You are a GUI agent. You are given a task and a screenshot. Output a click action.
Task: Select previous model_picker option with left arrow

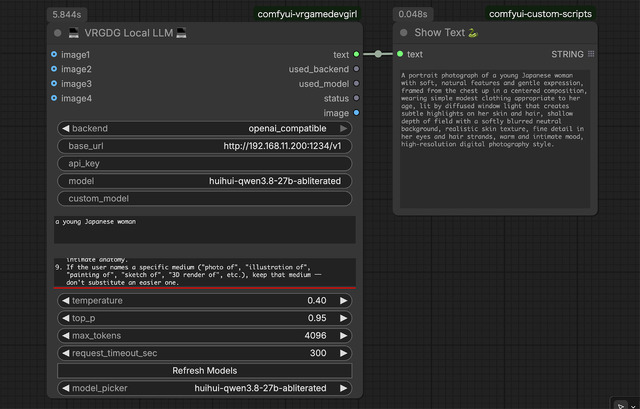(x=65, y=388)
